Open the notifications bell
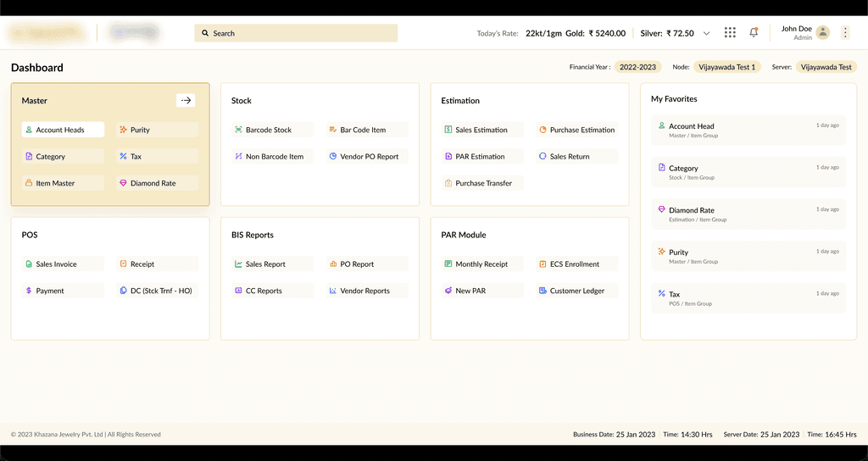The width and height of the screenshot is (868, 461). coord(754,33)
